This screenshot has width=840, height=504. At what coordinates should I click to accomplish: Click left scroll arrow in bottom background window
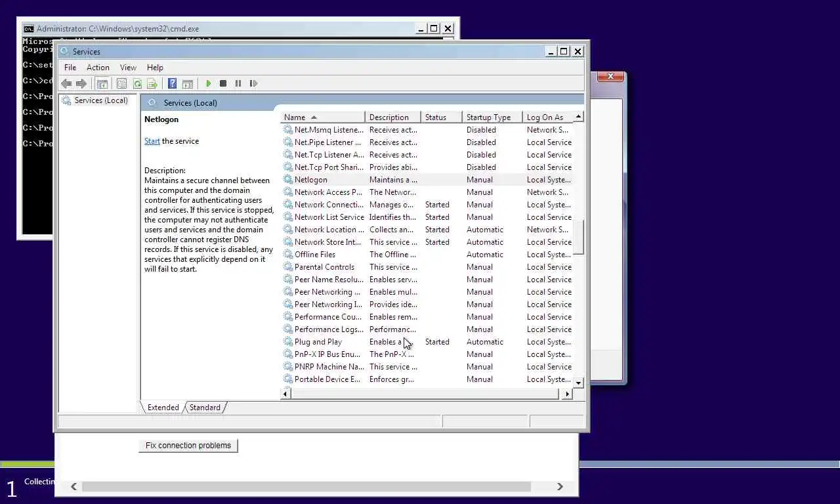click(73, 487)
